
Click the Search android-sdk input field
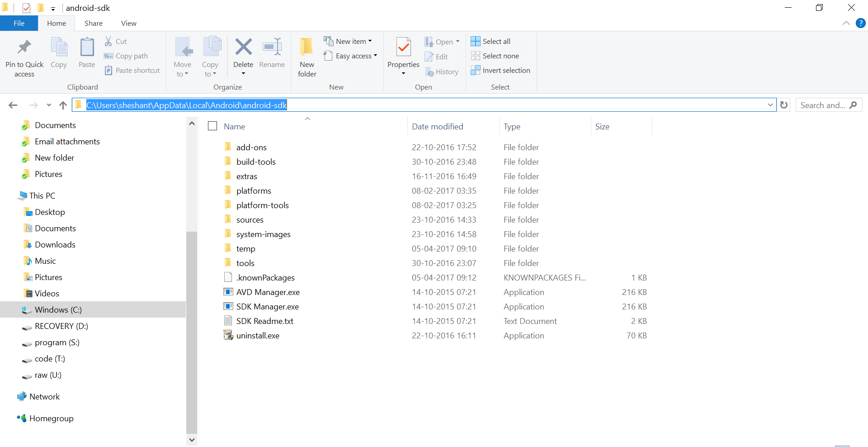coord(824,105)
